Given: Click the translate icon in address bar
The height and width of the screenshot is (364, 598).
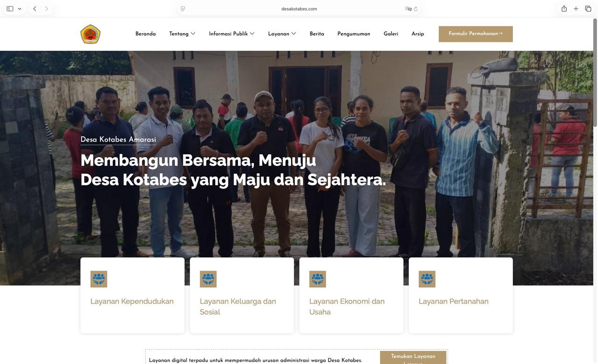Looking at the screenshot, I should 408,9.
